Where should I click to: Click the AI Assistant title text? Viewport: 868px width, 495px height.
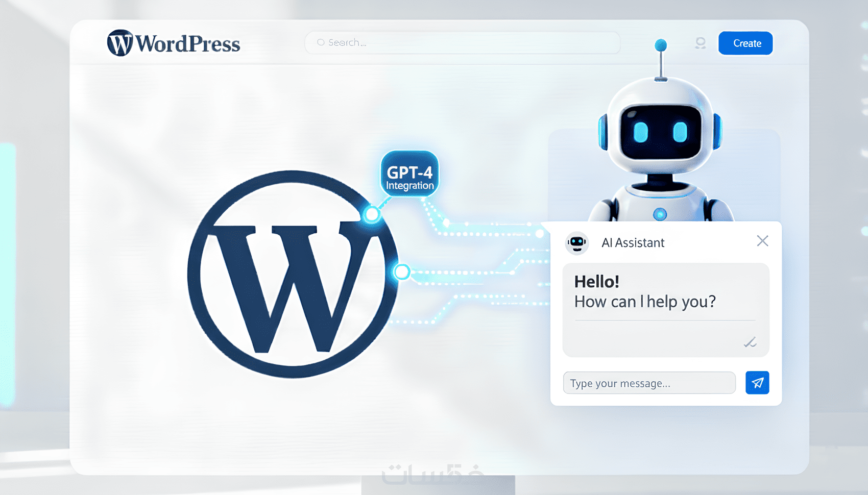tap(633, 243)
